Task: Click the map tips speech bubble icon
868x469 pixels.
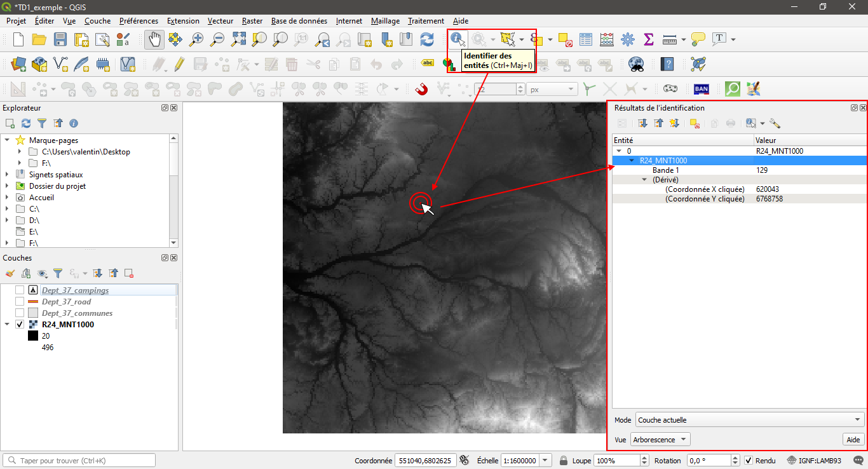Action: pyautogui.click(x=698, y=39)
